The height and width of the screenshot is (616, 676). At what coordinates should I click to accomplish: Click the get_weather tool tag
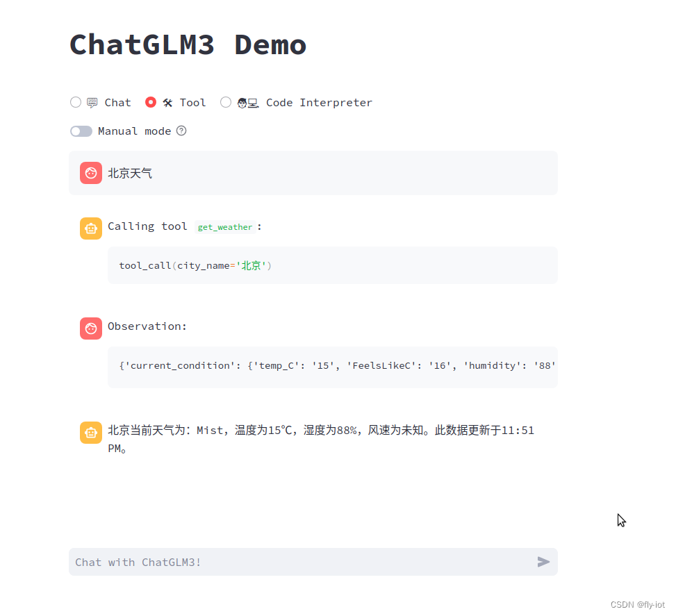click(224, 226)
